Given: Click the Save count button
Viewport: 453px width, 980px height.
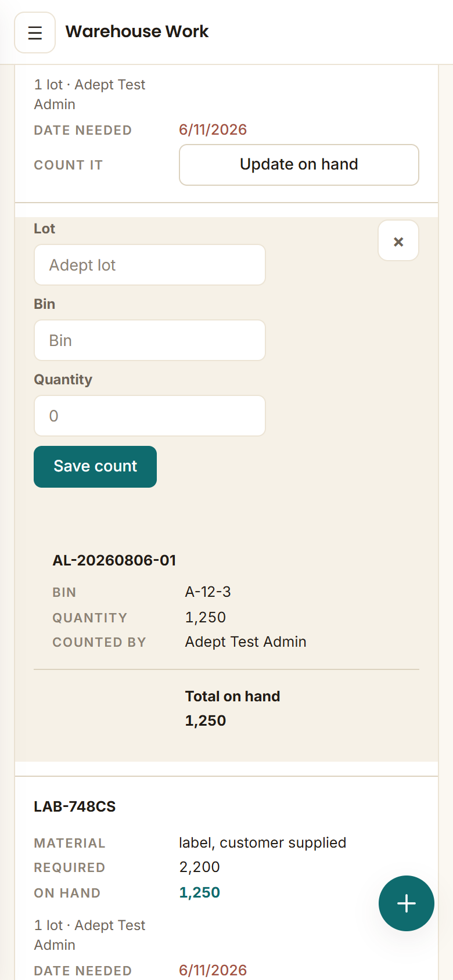Looking at the screenshot, I should click(x=95, y=467).
